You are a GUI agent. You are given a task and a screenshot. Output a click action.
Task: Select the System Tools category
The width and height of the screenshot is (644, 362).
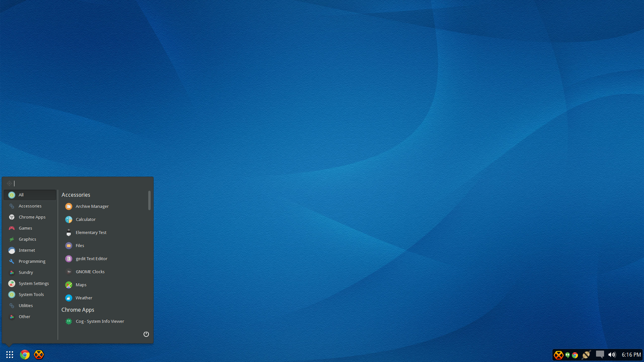click(x=30, y=294)
